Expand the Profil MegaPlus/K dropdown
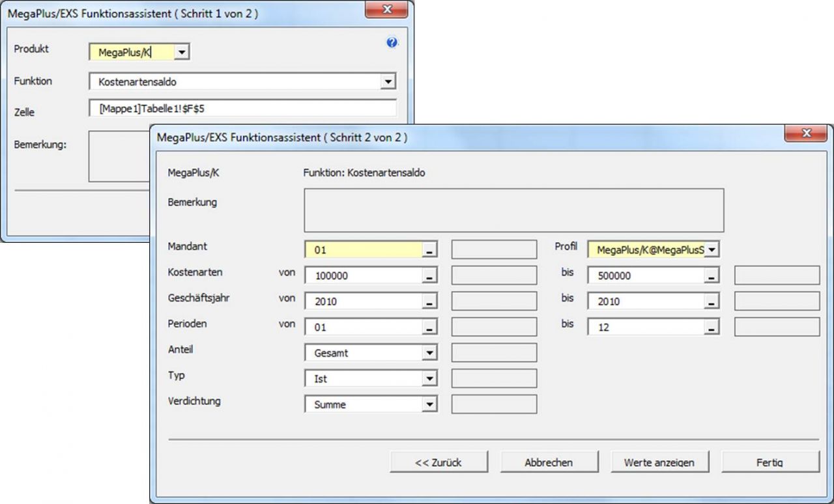The image size is (834, 504). 712,249
